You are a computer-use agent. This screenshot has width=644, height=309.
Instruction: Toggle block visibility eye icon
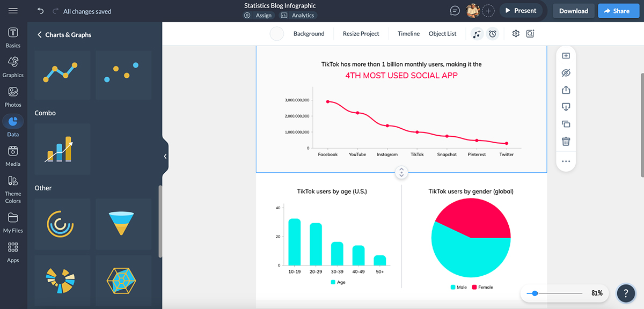[x=566, y=73]
